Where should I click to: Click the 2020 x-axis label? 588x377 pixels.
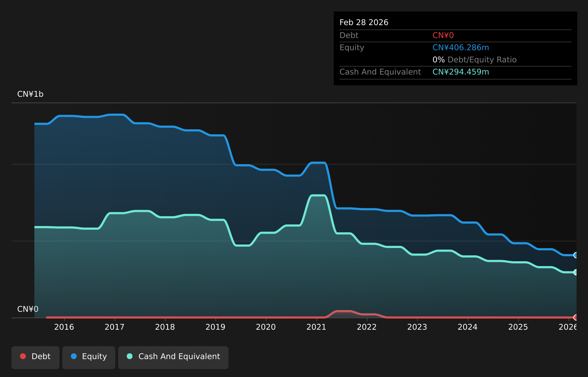[x=266, y=327]
